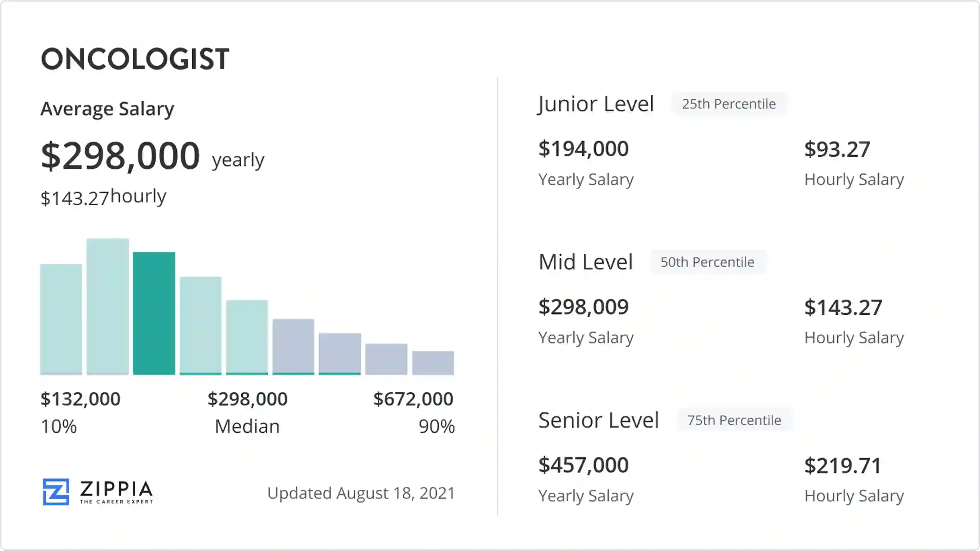
Task: Select the dark green highlighted histogram bar
Action: click(x=154, y=313)
